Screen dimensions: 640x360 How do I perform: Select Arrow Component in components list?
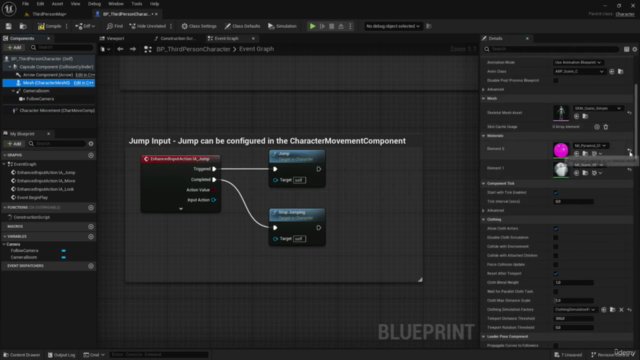pyautogui.click(x=48, y=75)
